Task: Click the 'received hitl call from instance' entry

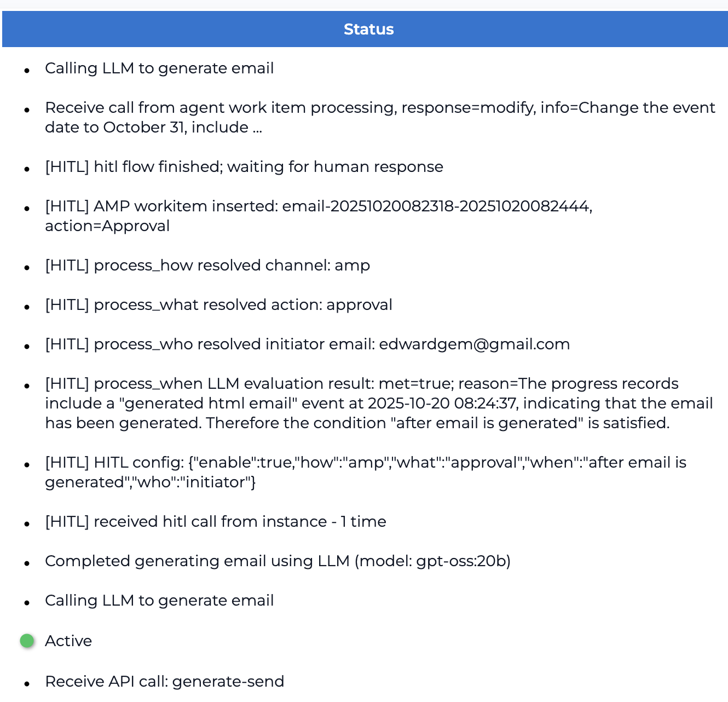Action: coord(215,521)
